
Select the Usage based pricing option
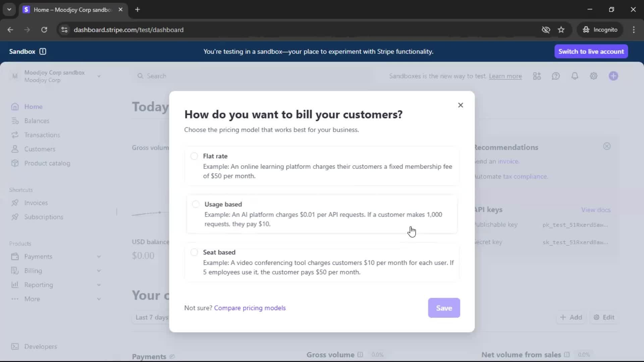pos(196,204)
